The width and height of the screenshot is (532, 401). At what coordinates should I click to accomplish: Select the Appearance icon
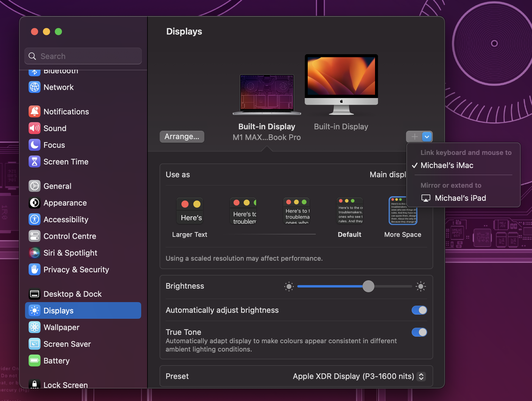35,203
